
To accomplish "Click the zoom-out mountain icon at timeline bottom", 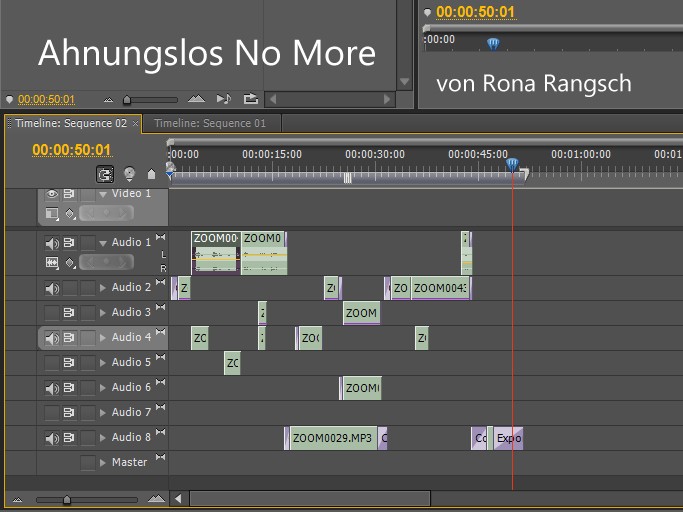I will (x=17, y=498).
